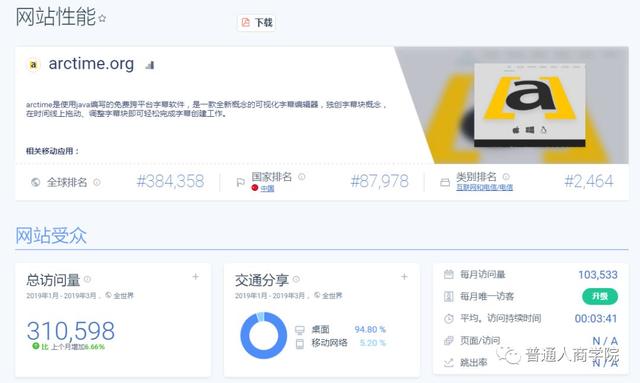Click the flag icon beside 国家排名
This screenshot has height=383, width=640.
pyautogui.click(x=241, y=183)
